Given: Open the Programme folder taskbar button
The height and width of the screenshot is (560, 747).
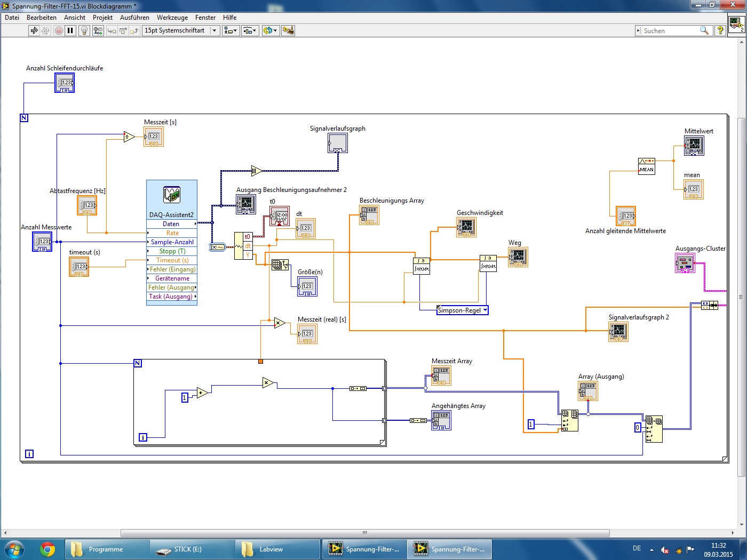Looking at the screenshot, I should pyautogui.click(x=107, y=549).
